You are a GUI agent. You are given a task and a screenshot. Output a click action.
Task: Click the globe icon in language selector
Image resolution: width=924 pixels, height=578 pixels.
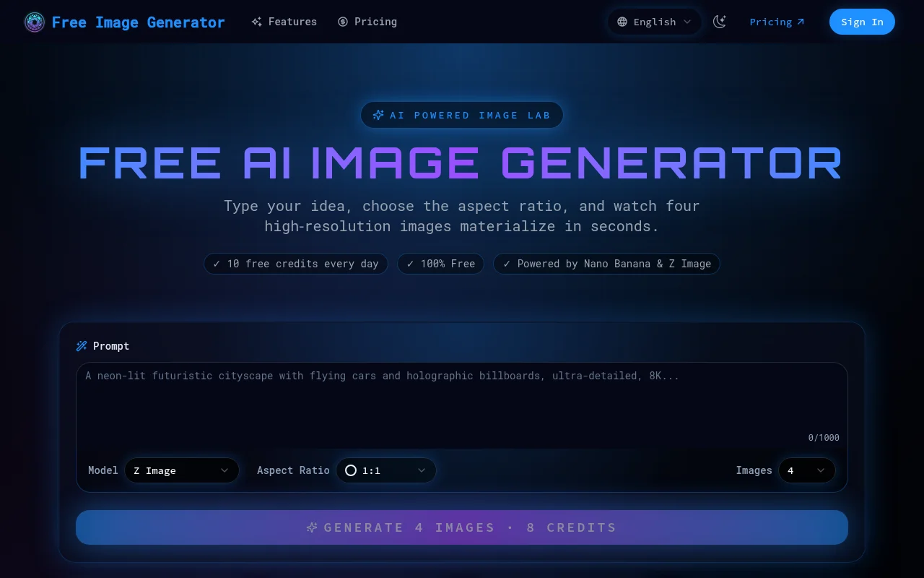click(x=622, y=22)
